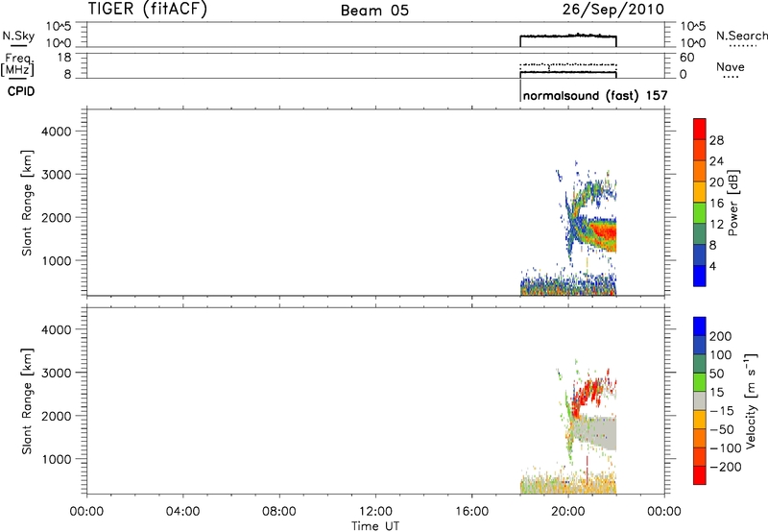The height and width of the screenshot is (532, 768).
Task: Click the '200' value on Velocity colorbar
Action: (721, 336)
